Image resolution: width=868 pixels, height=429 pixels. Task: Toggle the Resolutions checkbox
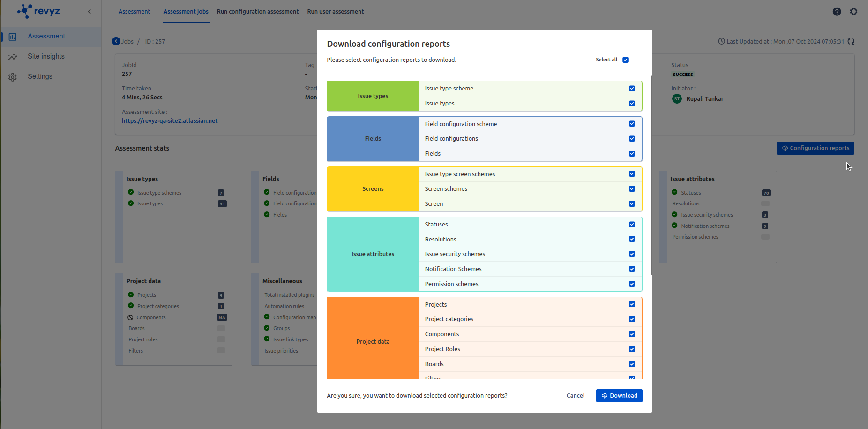coord(632,239)
